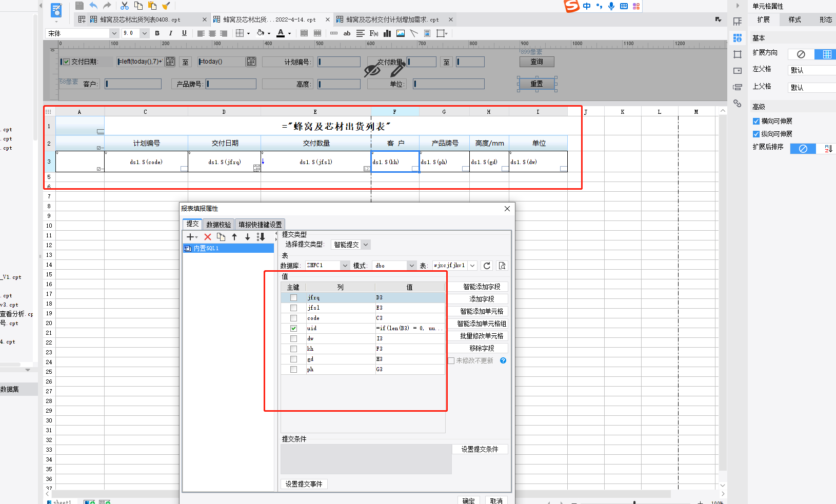Toggle underline formatting

coord(184,33)
